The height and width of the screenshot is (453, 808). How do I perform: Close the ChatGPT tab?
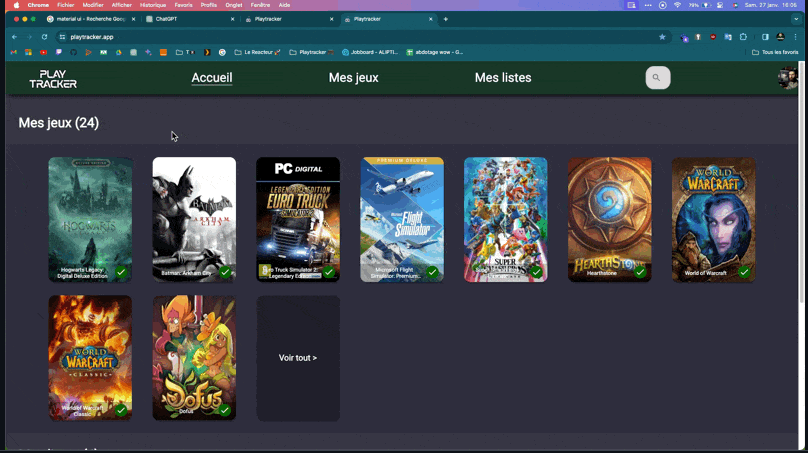(232, 19)
